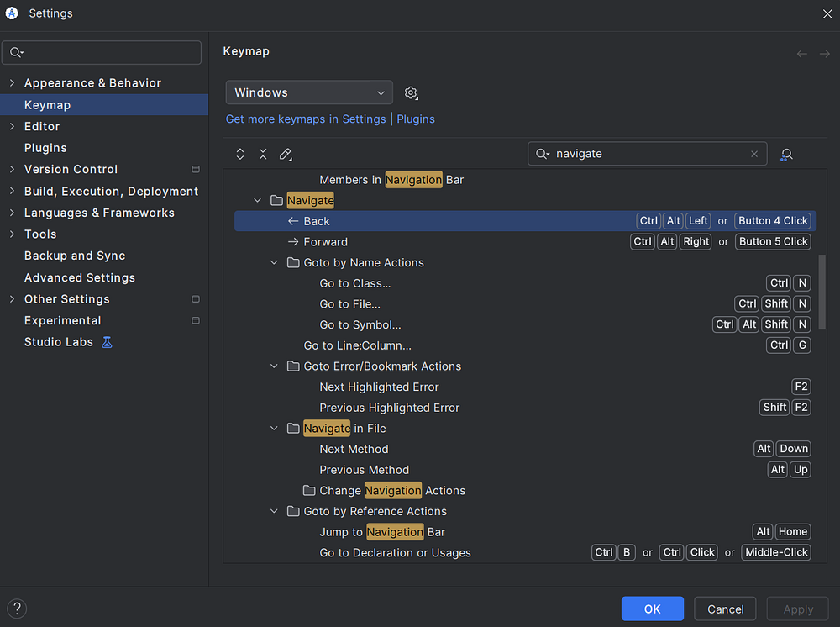The height and width of the screenshot is (627, 840).
Task: Click the Change Navigation Actions folder icon
Action: click(309, 490)
